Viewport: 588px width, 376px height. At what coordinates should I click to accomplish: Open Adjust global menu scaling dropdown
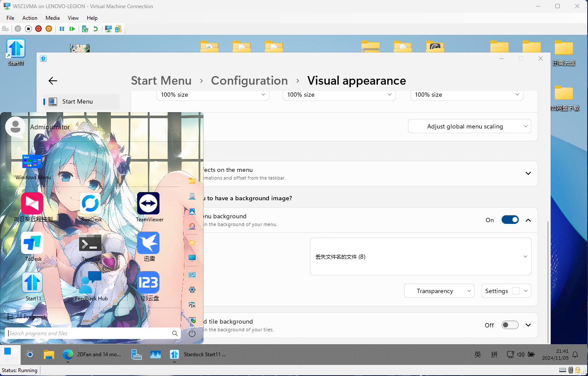(x=469, y=126)
